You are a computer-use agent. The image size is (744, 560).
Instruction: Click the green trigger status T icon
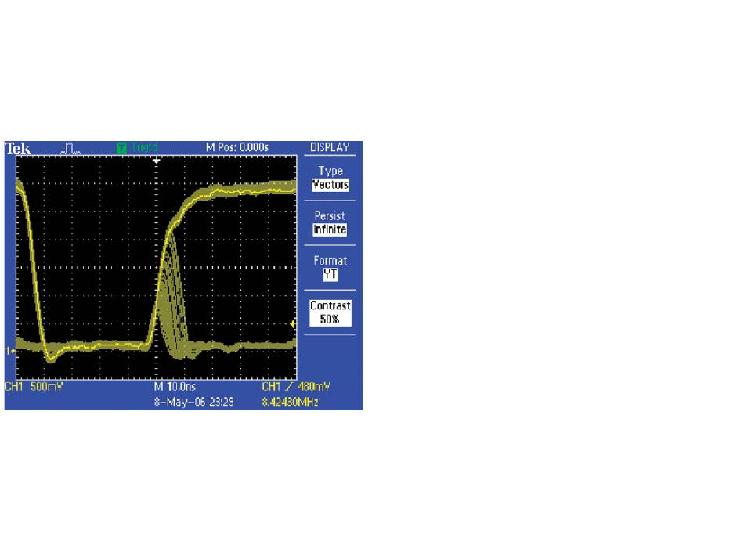coord(121,147)
